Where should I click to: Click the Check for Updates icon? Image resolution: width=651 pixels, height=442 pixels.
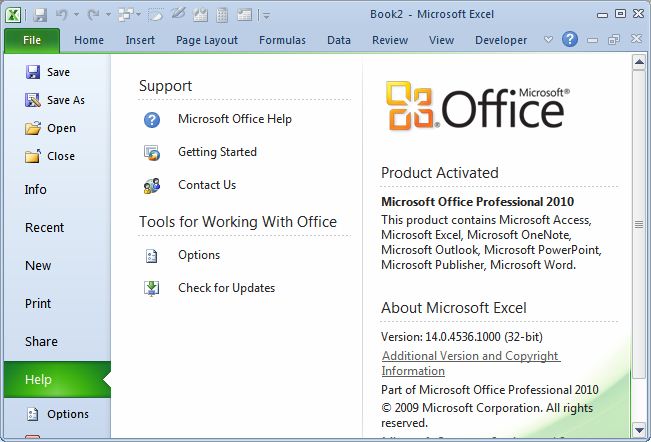[x=152, y=288]
